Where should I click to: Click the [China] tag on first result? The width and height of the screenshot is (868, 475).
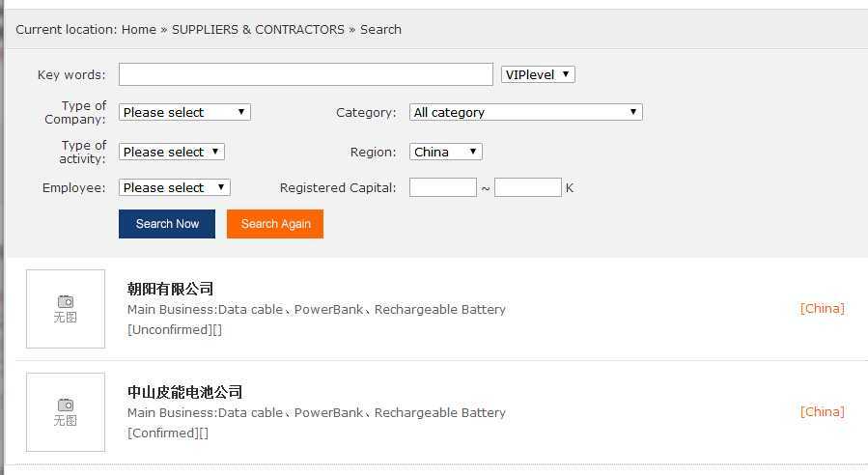pyautogui.click(x=822, y=308)
